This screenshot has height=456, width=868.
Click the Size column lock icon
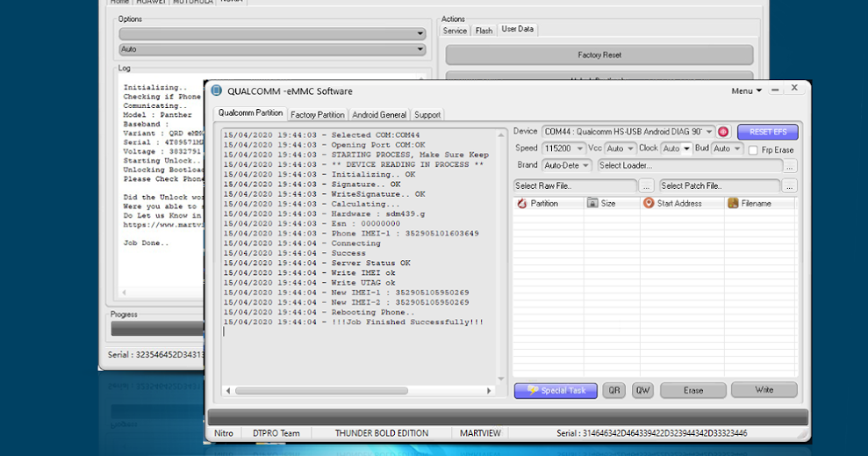(x=592, y=203)
